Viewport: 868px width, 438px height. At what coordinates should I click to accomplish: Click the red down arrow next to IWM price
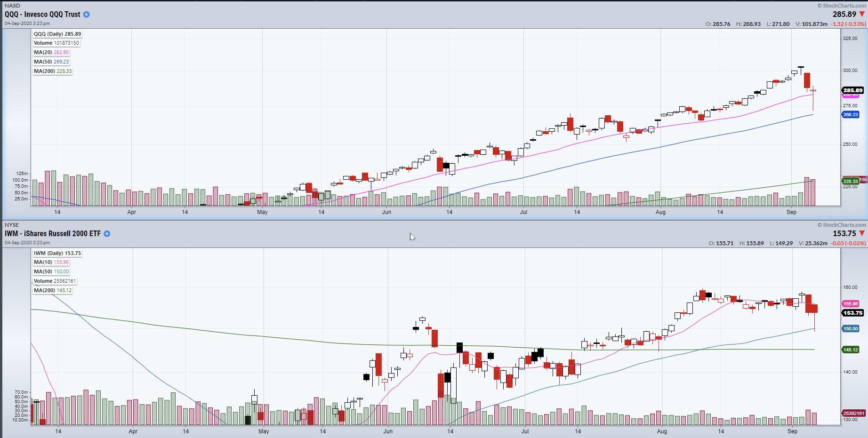point(862,233)
